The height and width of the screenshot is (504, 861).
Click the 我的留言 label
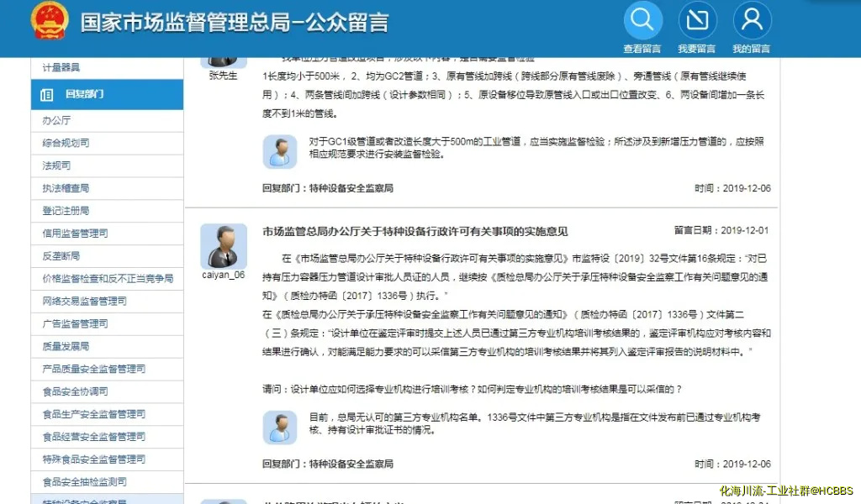[751, 49]
